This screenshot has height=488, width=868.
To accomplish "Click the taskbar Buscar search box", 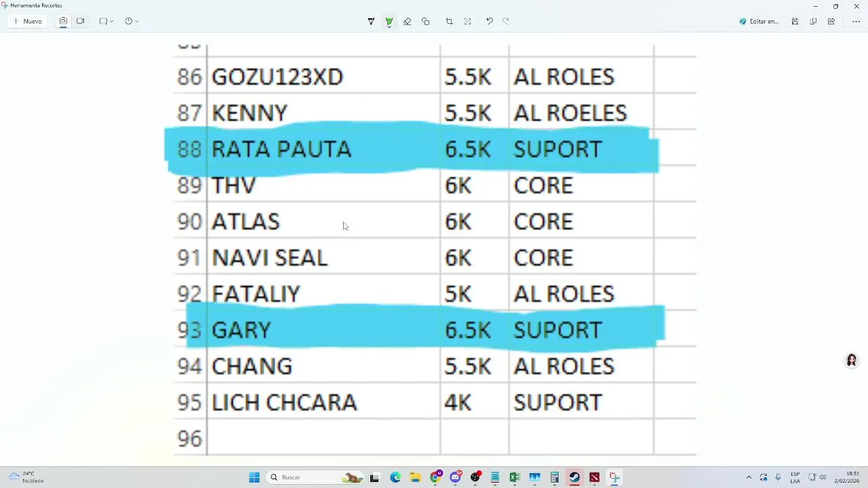I will click(x=315, y=478).
